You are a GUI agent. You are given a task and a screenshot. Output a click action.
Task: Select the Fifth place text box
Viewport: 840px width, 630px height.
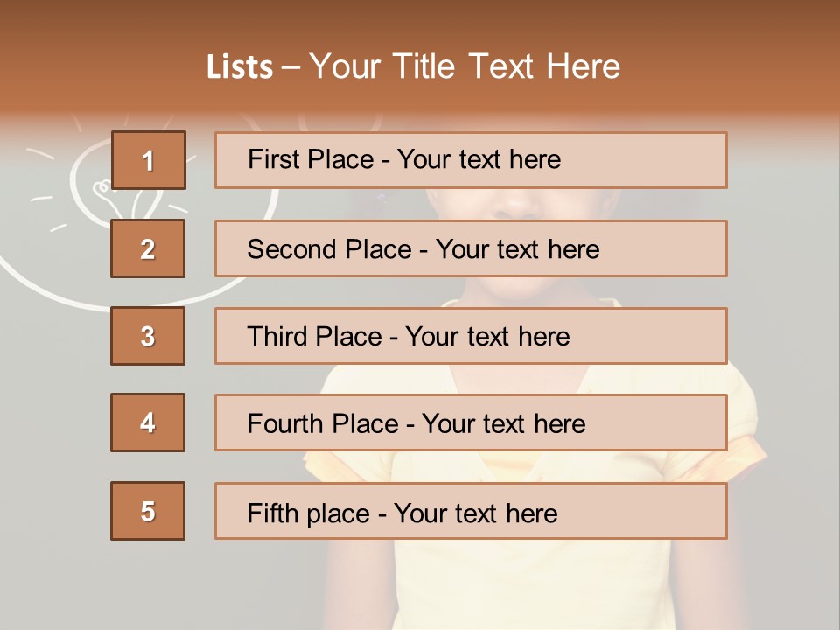(x=471, y=511)
